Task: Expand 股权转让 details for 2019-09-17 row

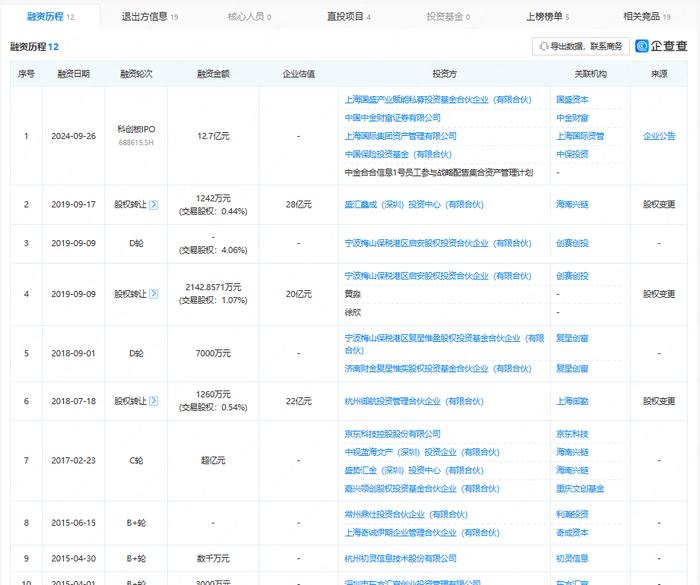Action: 154,205
